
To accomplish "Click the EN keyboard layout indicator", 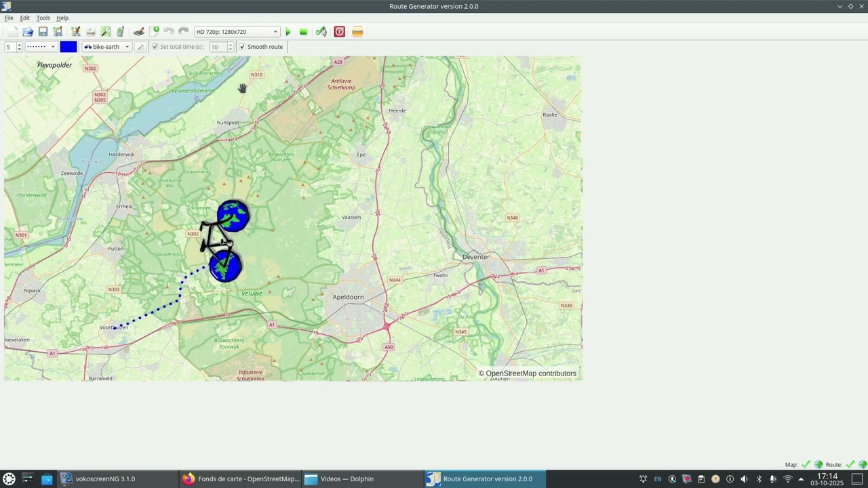I will (658, 479).
